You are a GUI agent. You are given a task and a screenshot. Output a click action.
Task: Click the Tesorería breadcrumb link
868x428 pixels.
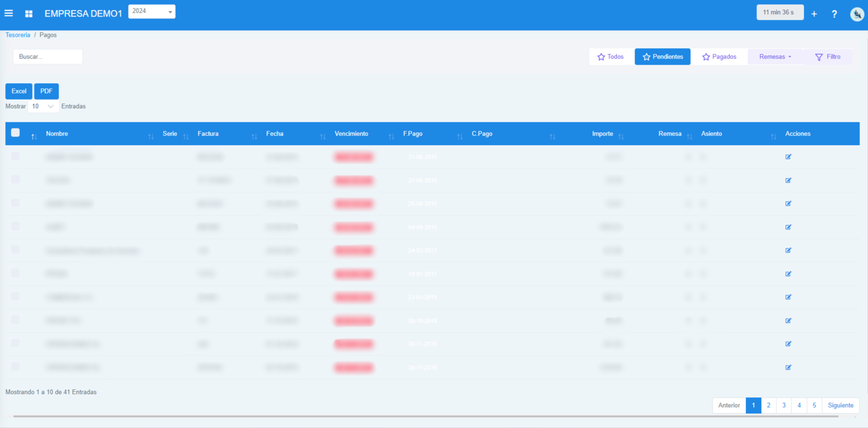tap(18, 35)
